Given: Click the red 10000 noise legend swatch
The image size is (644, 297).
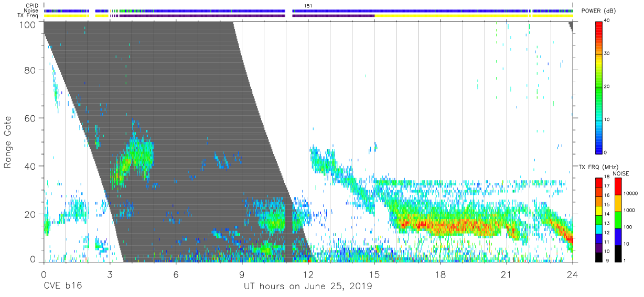Looking at the screenshot, I should pos(618,186).
